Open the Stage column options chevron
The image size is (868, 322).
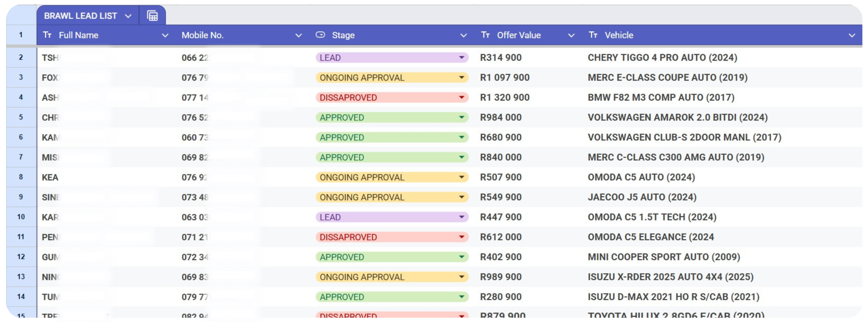(463, 36)
